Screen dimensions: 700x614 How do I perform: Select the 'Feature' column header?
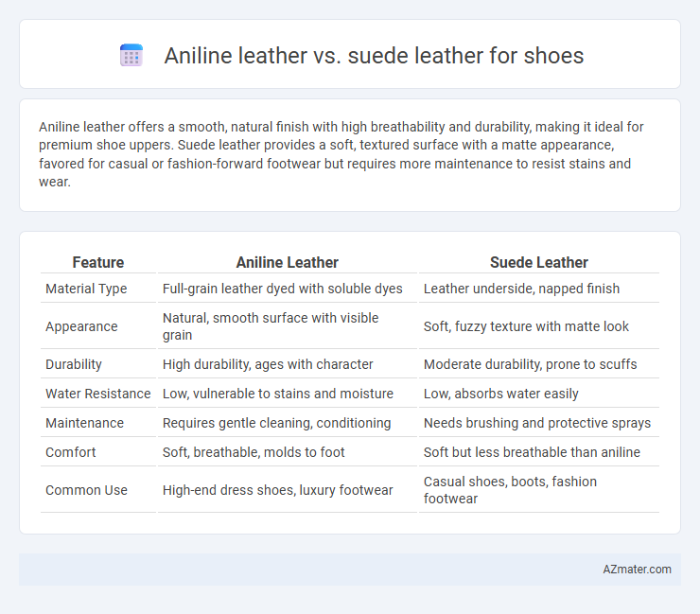pyautogui.click(x=98, y=263)
